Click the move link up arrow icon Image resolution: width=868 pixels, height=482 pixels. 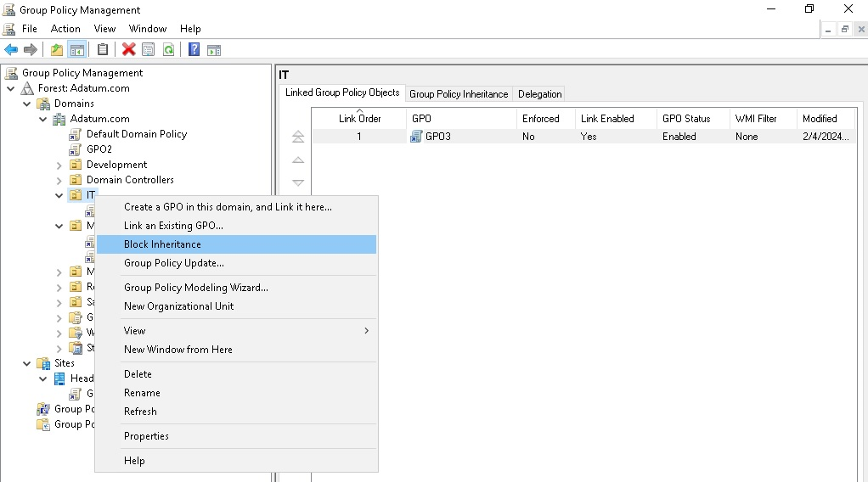pyautogui.click(x=298, y=160)
